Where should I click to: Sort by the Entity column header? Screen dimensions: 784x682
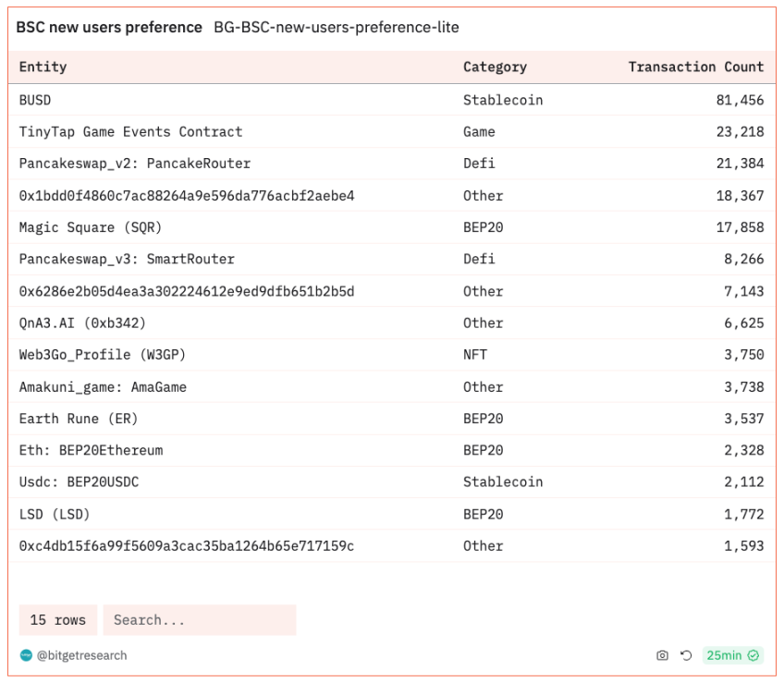click(x=43, y=67)
